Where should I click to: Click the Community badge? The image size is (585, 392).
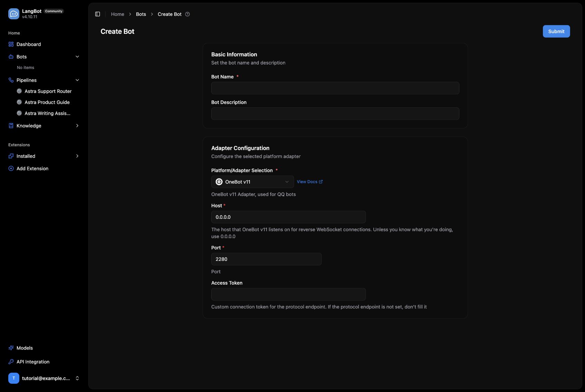(x=54, y=11)
